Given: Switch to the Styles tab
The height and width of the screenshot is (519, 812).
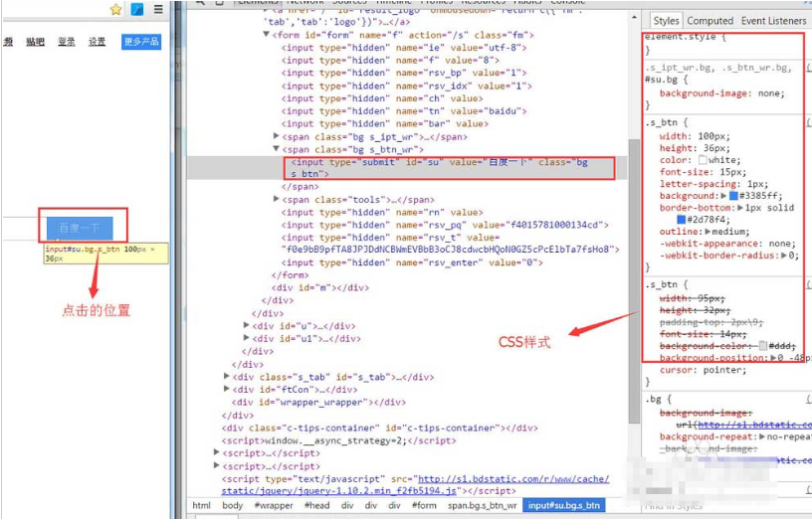Looking at the screenshot, I should point(666,21).
